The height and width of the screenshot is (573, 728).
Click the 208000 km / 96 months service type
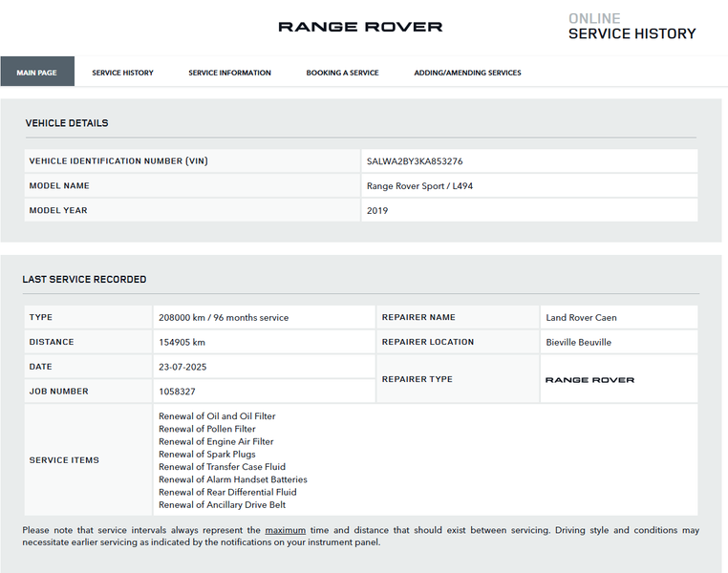[x=224, y=318]
